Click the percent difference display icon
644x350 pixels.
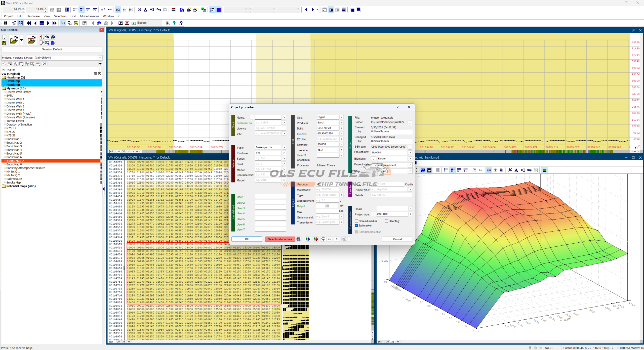click(x=139, y=10)
